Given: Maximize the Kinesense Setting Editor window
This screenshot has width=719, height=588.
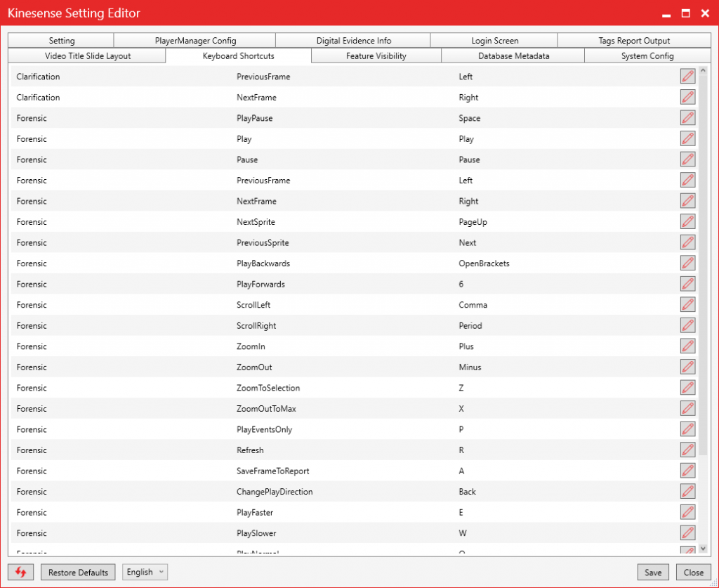Looking at the screenshot, I should click(685, 13).
